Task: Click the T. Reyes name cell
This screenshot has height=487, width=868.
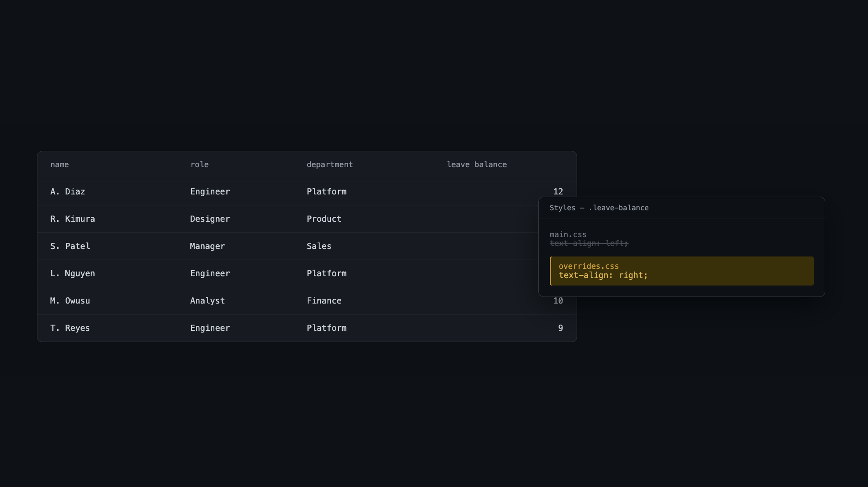Action: click(70, 328)
